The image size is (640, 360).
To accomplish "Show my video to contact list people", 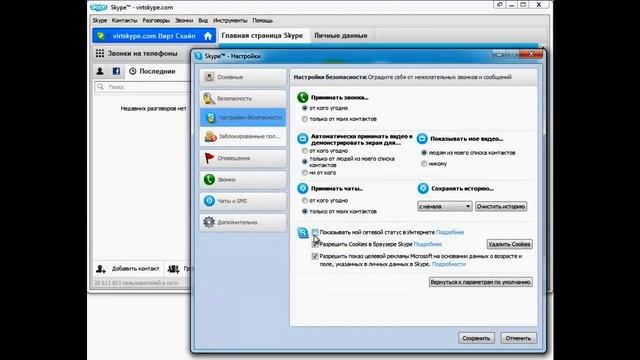I will click(x=424, y=153).
